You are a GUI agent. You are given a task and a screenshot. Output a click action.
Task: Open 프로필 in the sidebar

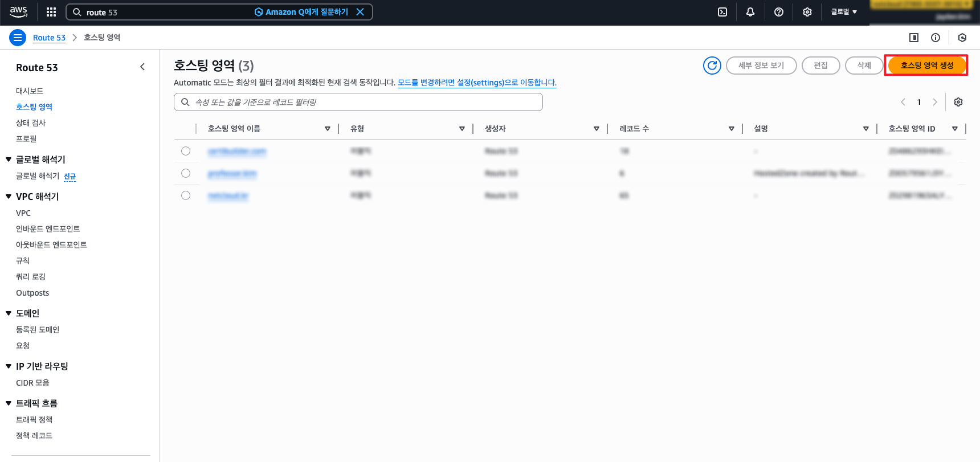point(26,138)
